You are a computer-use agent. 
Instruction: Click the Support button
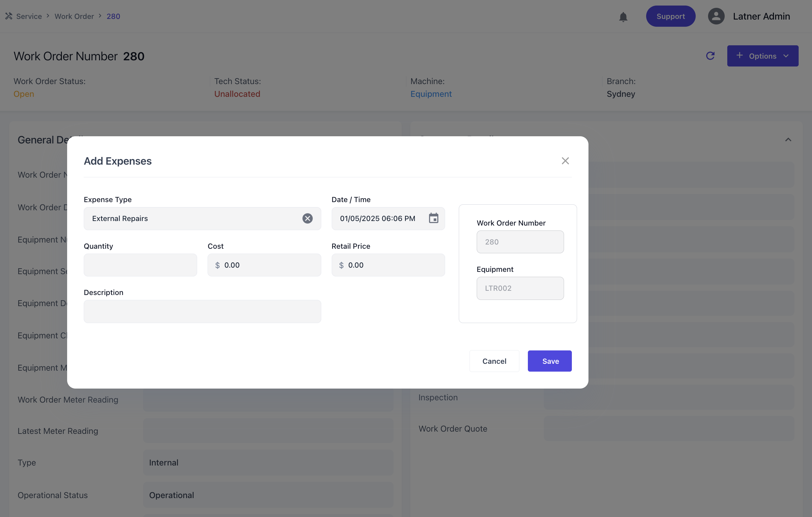[x=670, y=16]
